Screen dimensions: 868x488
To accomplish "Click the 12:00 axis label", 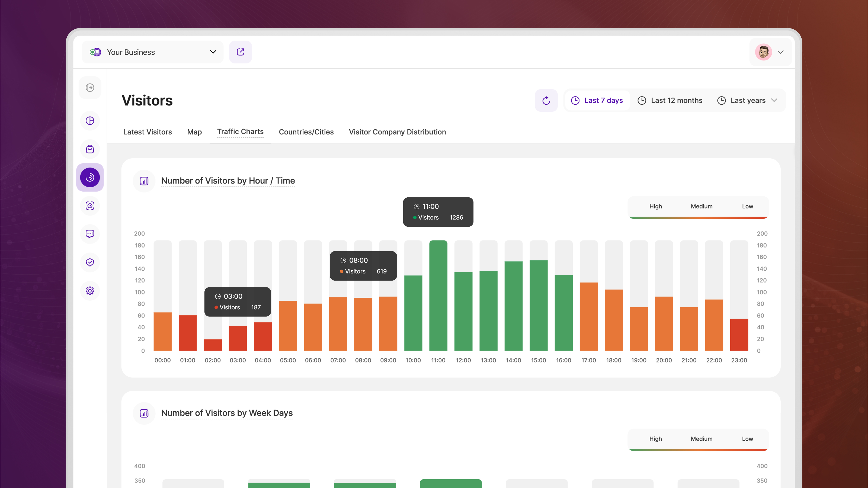I will tap(463, 360).
